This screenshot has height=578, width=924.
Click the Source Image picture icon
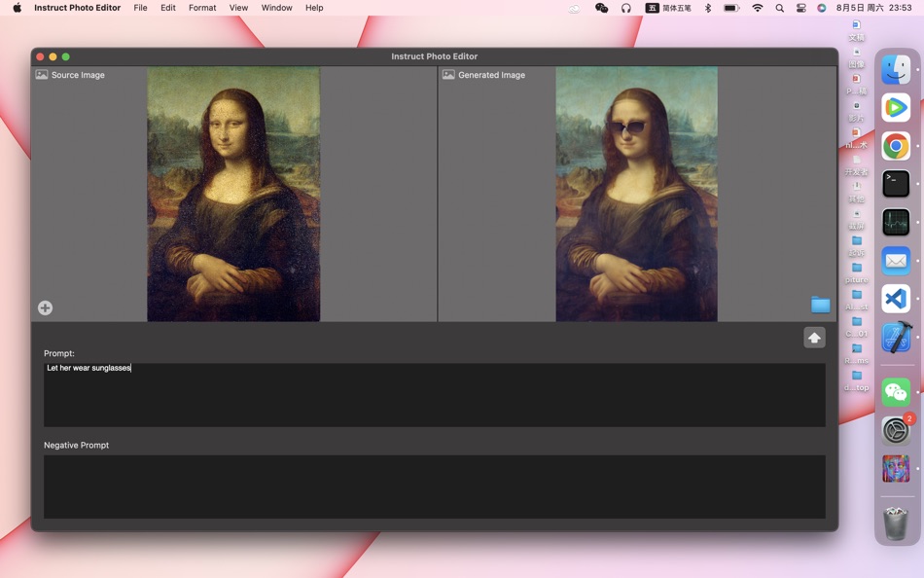(x=41, y=75)
